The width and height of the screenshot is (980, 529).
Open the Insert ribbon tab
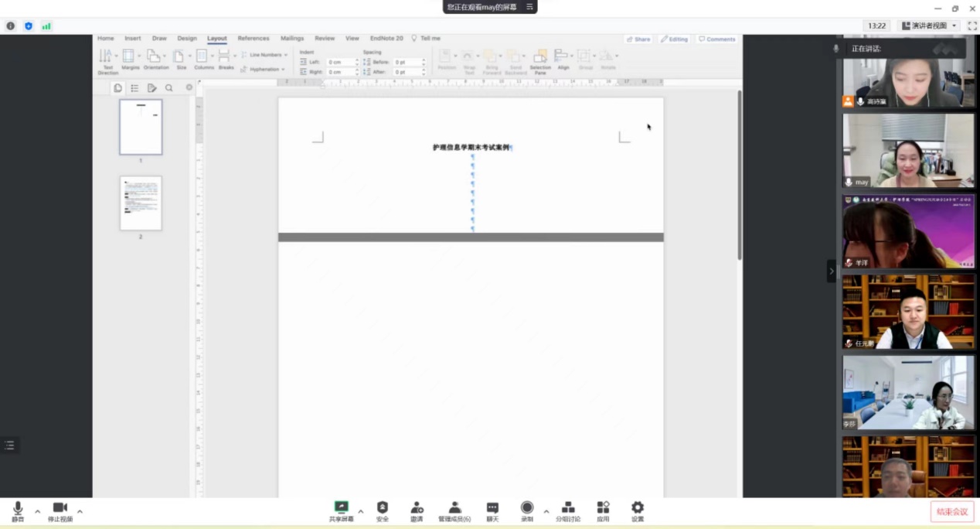[x=133, y=38]
